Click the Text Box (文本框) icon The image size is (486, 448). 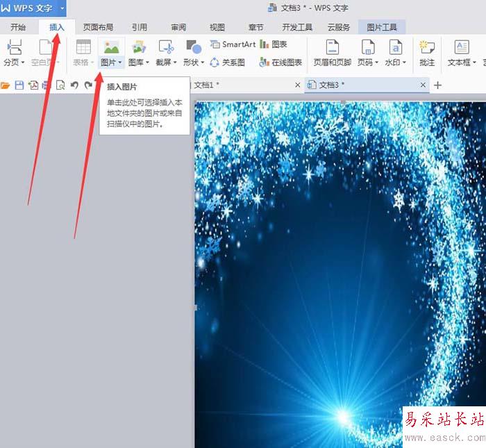tap(462, 47)
